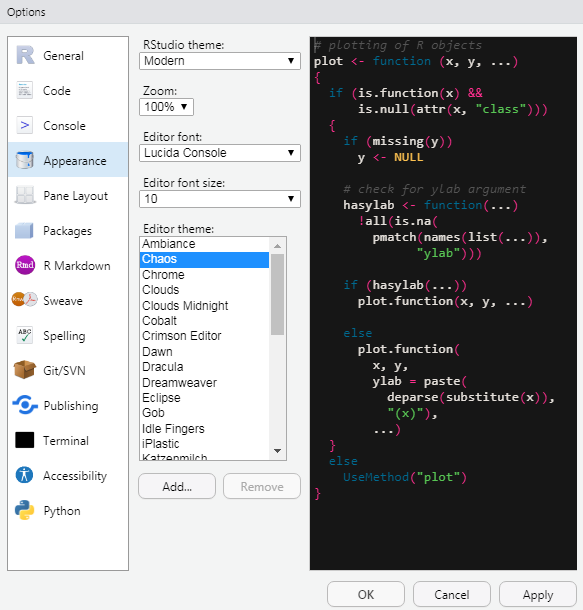Screen dimensions: 583x610
Task: Select the Eclipse editor theme
Action: coord(205,398)
